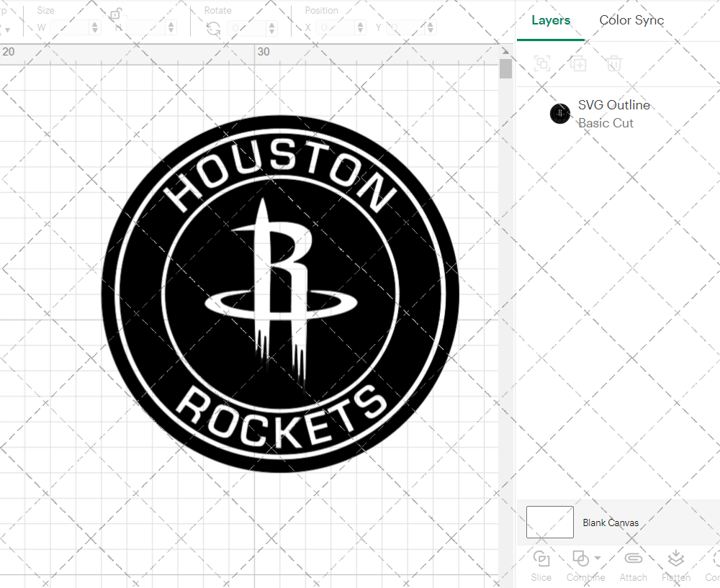Click the Rotate reset icon in toolbar
The width and height of the screenshot is (720, 588).
[x=214, y=27]
